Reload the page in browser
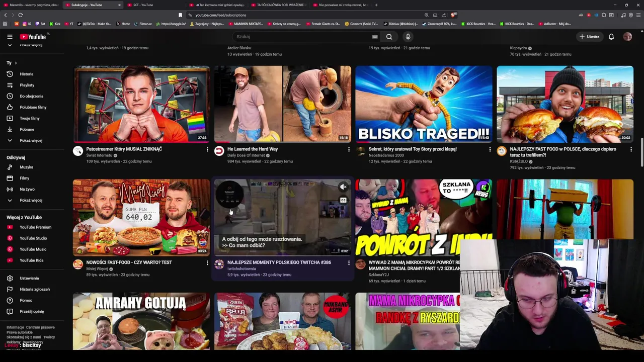The image size is (644, 362). coord(20,15)
